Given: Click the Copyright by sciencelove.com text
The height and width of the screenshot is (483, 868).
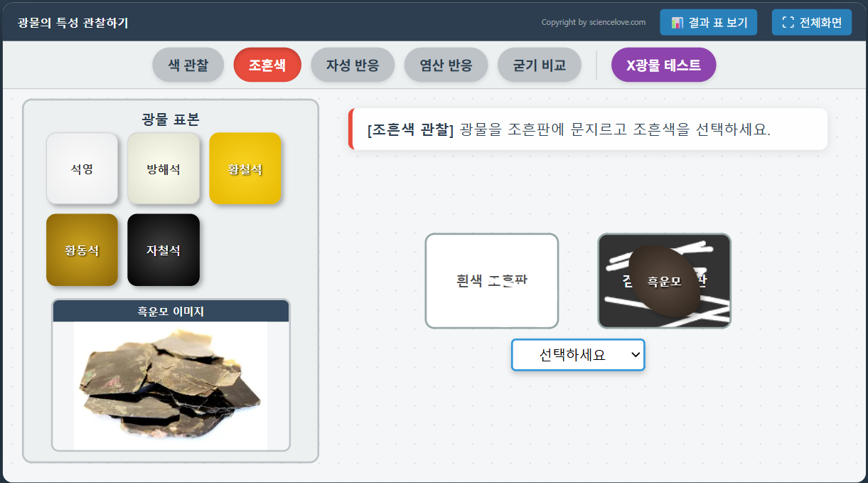Looking at the screenshot, I should pos(594,22).
